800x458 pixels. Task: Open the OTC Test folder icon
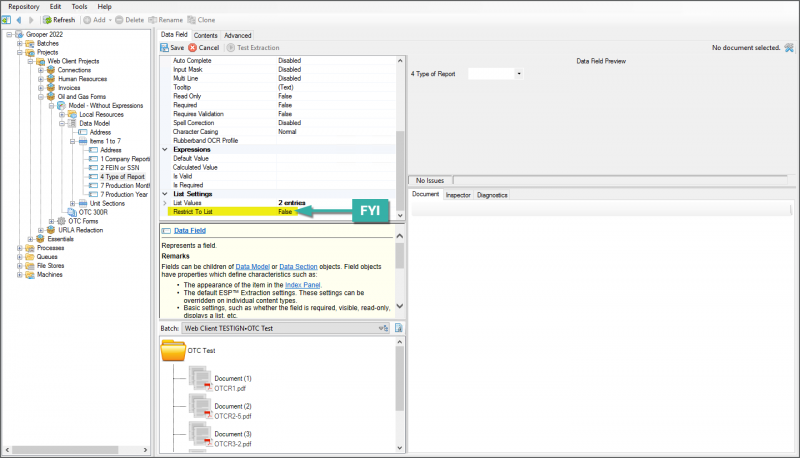point(173,352)
